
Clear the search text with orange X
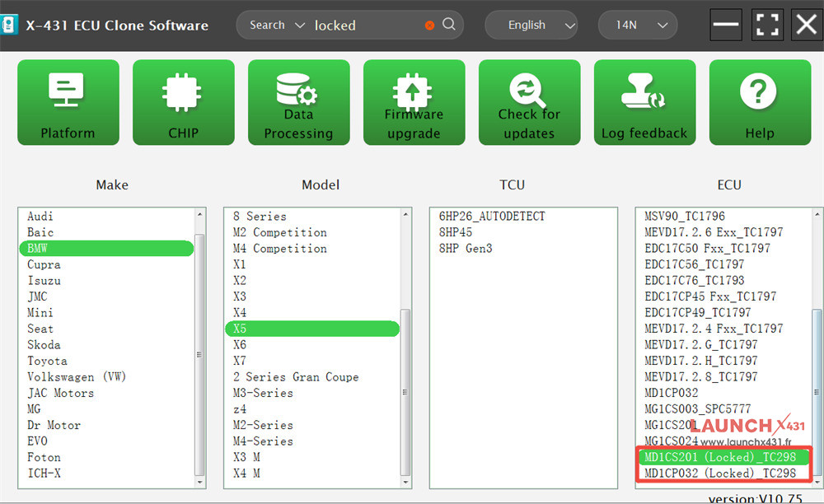click(429, 26)
